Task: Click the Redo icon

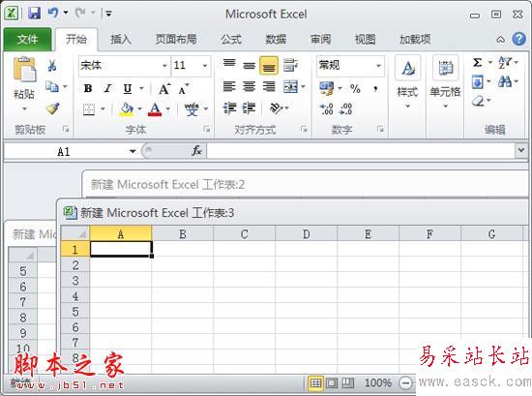Action: (80, 13)
